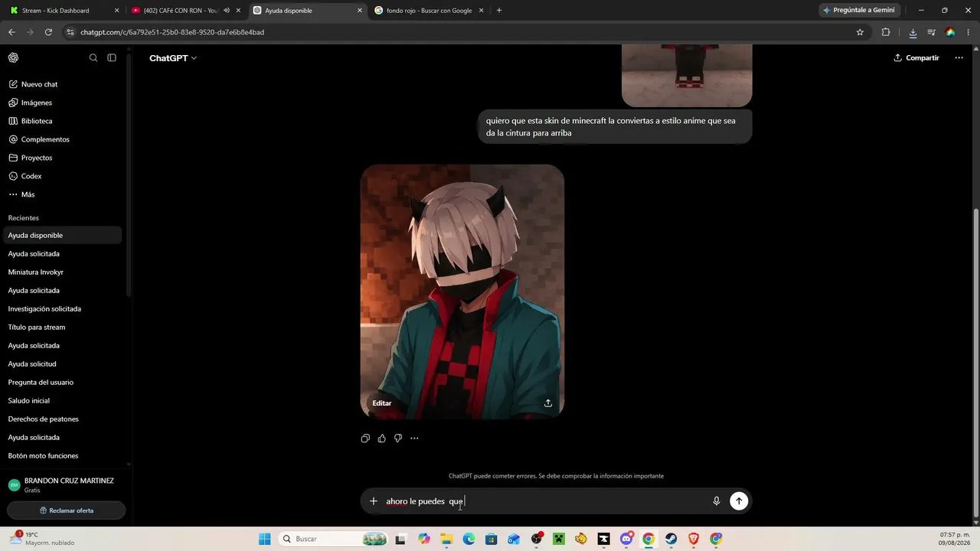Open the weather widget showing 19°C

click(43, 539)
